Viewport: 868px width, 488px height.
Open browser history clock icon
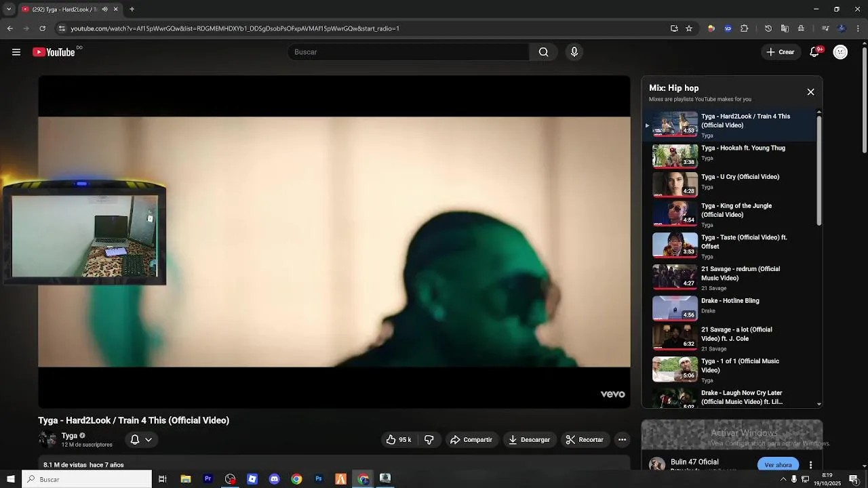[768, 28]
